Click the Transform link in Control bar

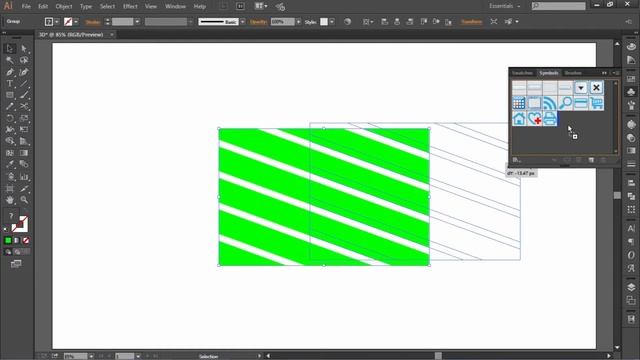click(x=471, y=22)
